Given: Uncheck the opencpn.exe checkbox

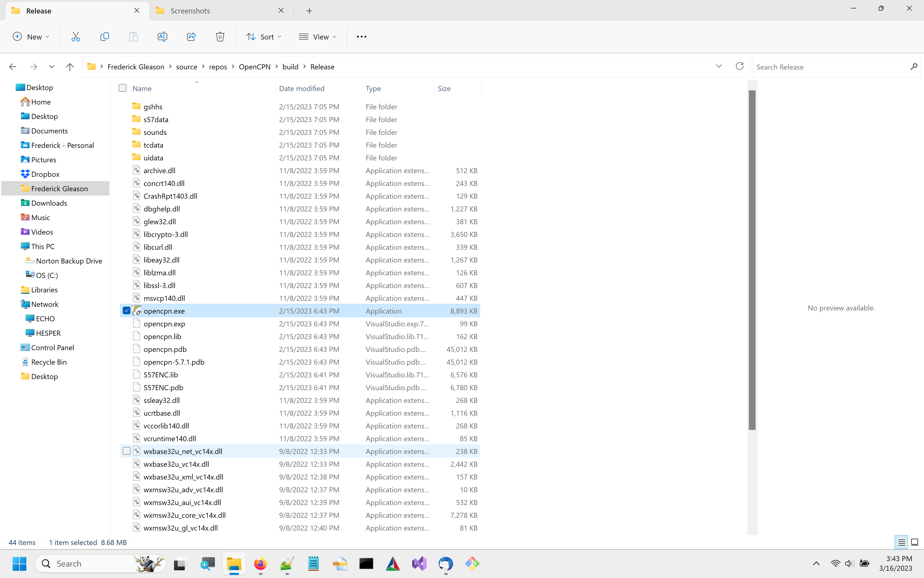Looking at the screenshot, I should pos(126,311).
